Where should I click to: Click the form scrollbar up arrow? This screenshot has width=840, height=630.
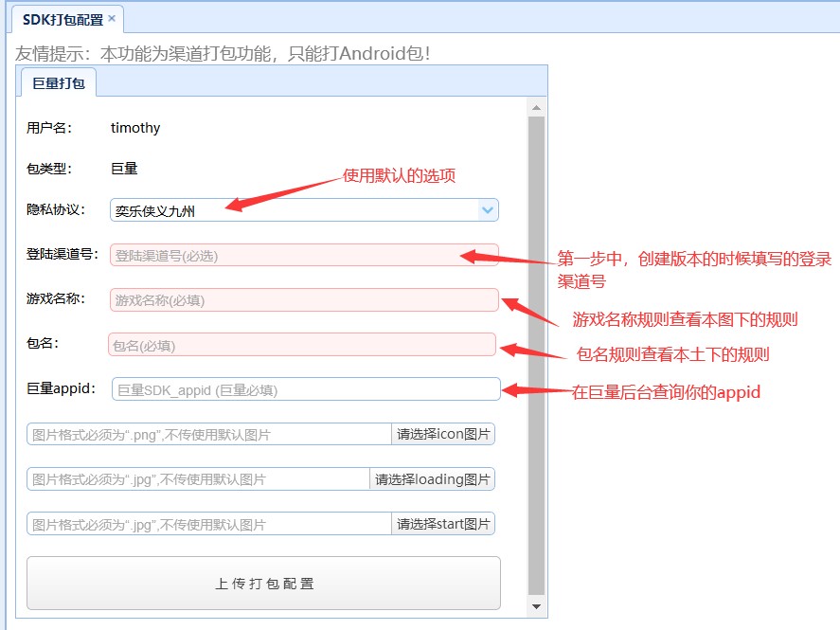click(x=536, y=107)
